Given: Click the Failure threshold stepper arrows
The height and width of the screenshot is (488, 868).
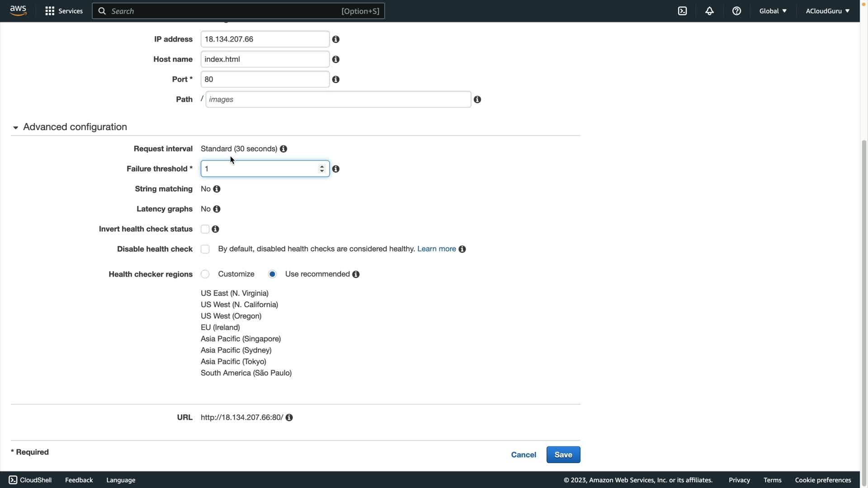Looking at the screenshot, I should pyautogui.click(x=322, y=169).
